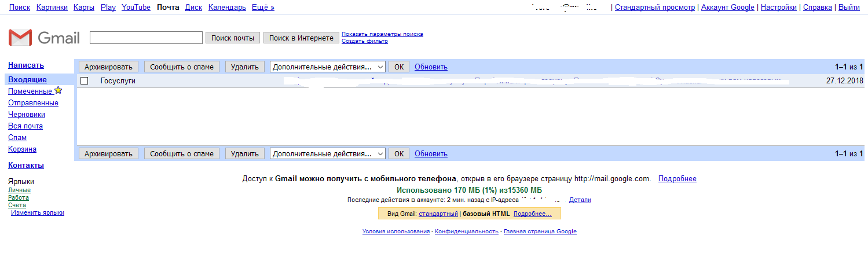Screen dimensions: 868x279
Task: Open the Диск link in top bar
Action: point(193,8)
